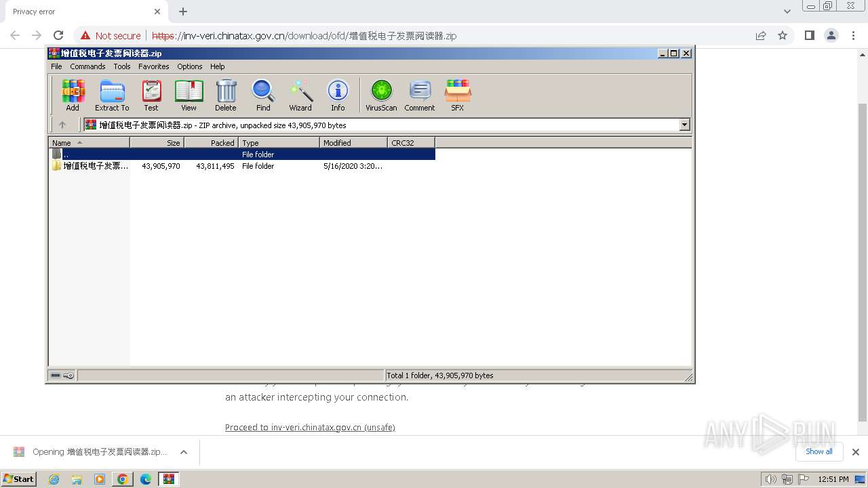Toggle Chrome side panel icon
This screenshot has height=488, width=868.
click(x=809, y=35)
